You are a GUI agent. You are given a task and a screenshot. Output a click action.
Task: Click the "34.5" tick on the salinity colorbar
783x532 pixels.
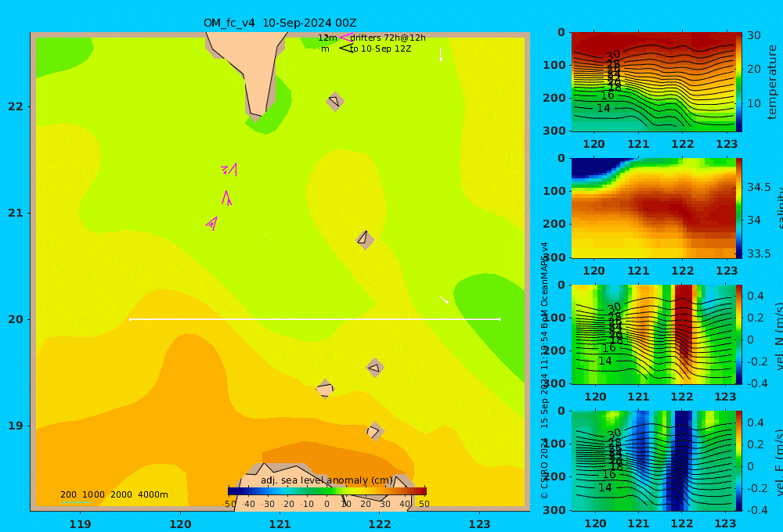pos(759,188)
